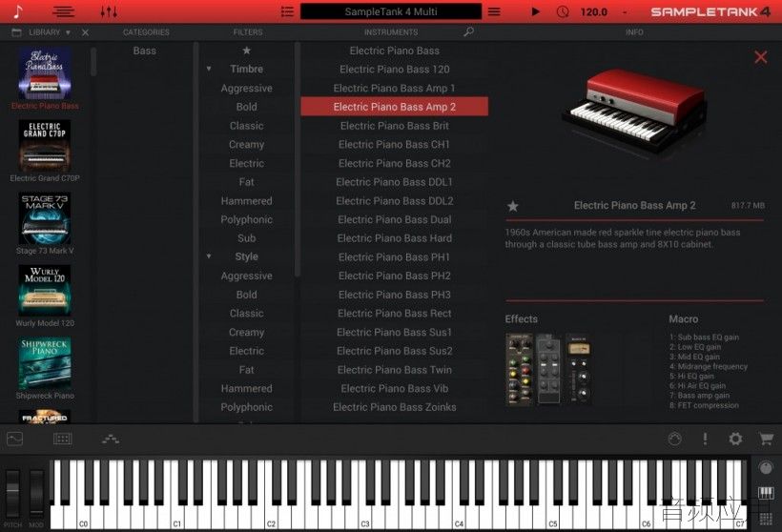Select the Stage 73 Mark V library
Image resolution: width=782 pixels, height=532 pixels.
click(45, 218)
